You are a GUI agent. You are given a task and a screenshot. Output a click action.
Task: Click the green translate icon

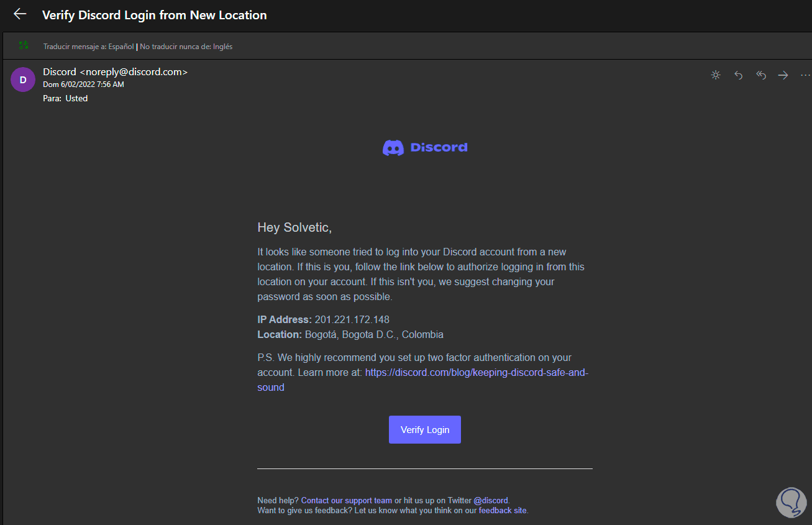tap(24, 45)
